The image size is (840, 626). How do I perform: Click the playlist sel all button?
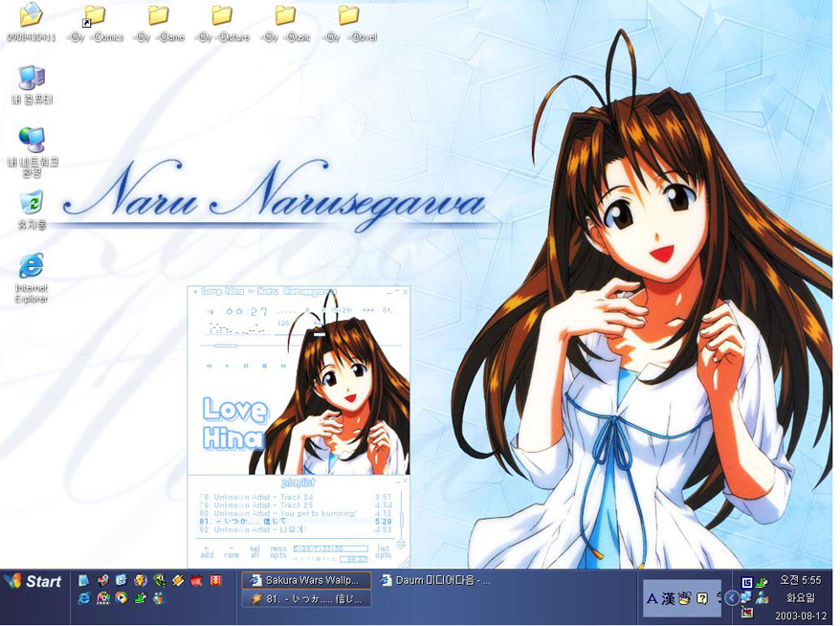pos(255,552)
